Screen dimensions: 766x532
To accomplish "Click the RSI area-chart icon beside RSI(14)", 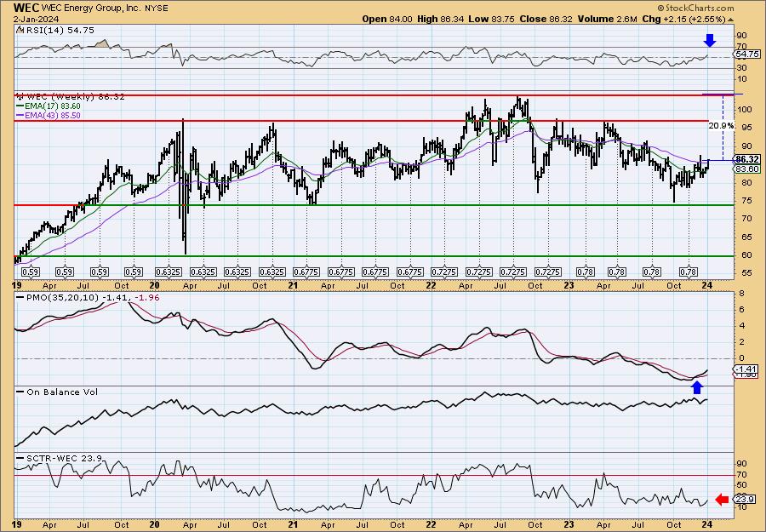I will (19, 31).
